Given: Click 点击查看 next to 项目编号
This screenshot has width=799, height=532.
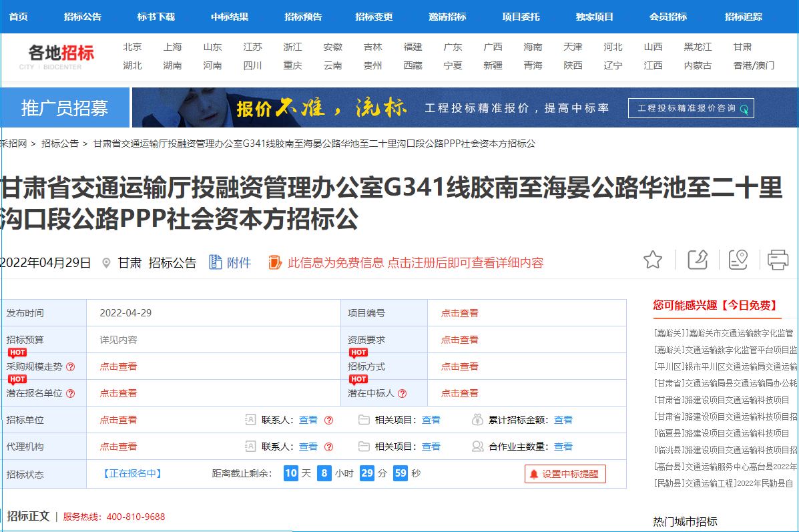Looking at the screenshot, I should [x=459, y=313].
